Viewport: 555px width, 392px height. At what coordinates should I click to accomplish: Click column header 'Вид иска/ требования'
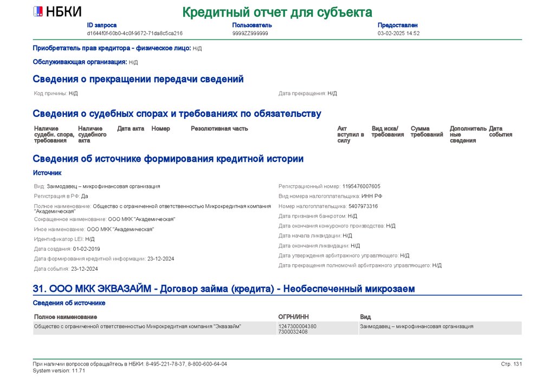388,132
